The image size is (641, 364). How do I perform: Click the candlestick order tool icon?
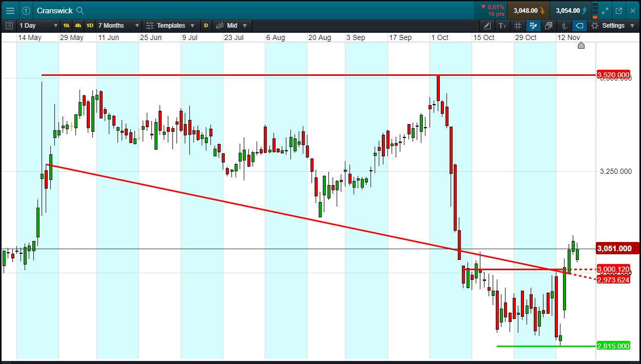pos(564,25)
